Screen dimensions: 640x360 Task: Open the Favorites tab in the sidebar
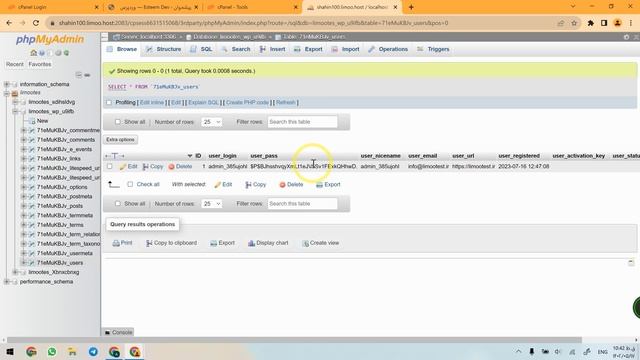coord(40,64)
